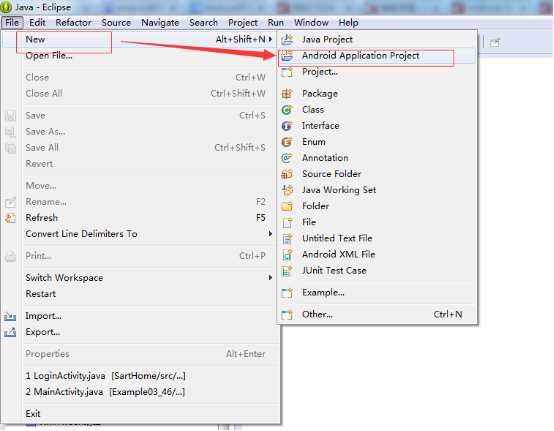Open the Window menu

tap(311, 23)
